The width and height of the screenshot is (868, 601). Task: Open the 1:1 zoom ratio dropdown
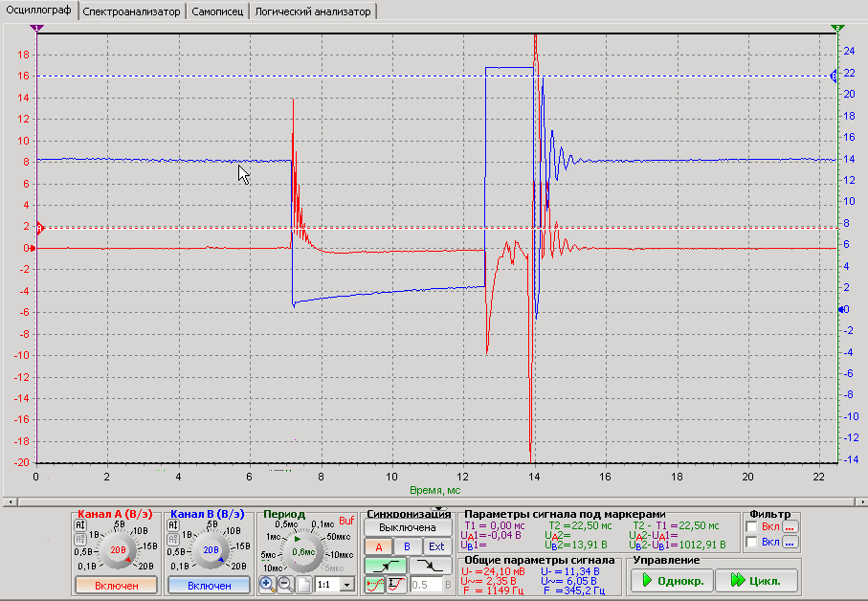347,585
